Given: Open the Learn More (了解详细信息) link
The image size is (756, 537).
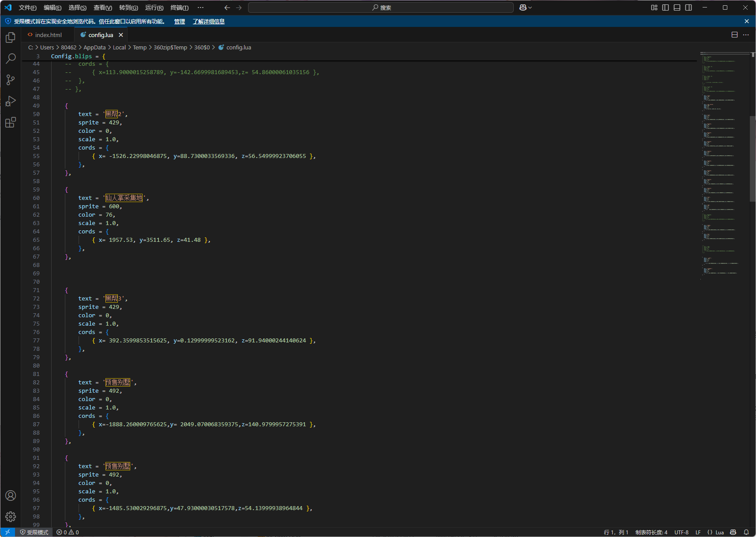Looking at the screenshot, I should click(209, 21).
